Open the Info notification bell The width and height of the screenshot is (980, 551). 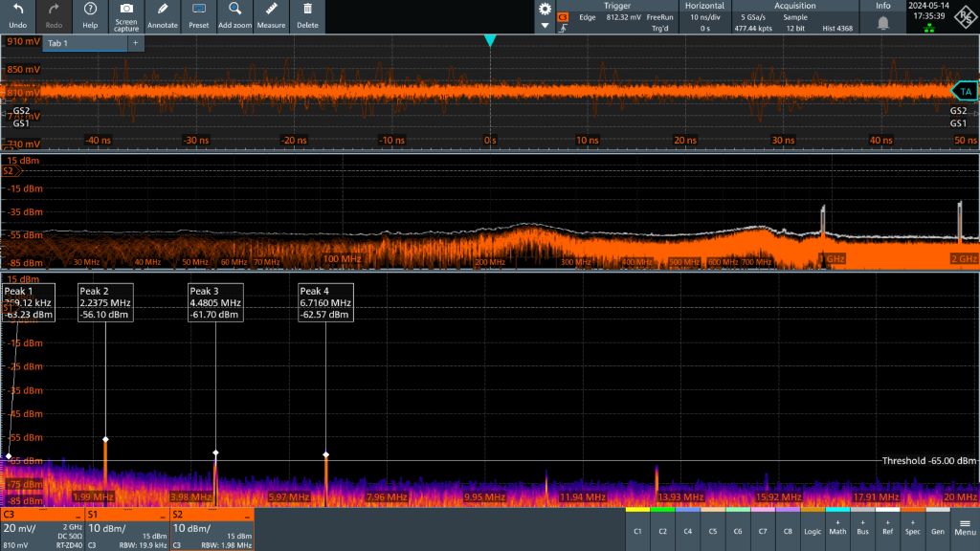click(882, 22)
